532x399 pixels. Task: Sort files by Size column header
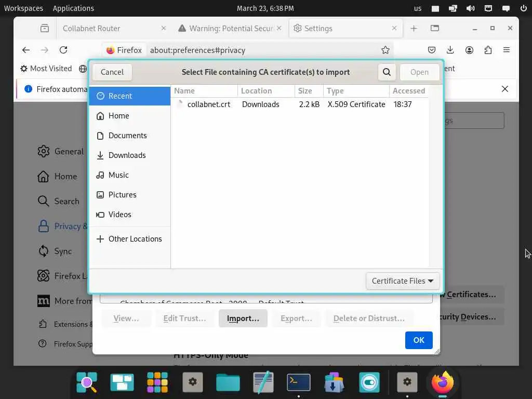click(x=309, y=90)
